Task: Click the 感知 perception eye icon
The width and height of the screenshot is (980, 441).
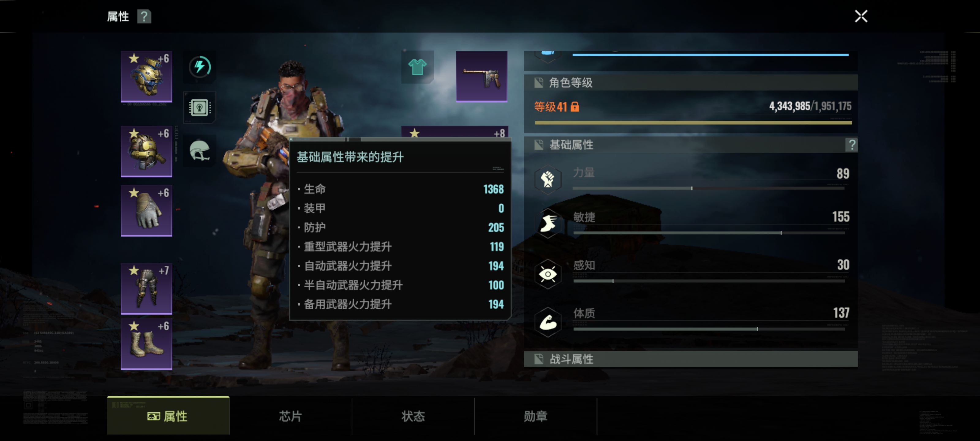Action: (x=548, y=274)
